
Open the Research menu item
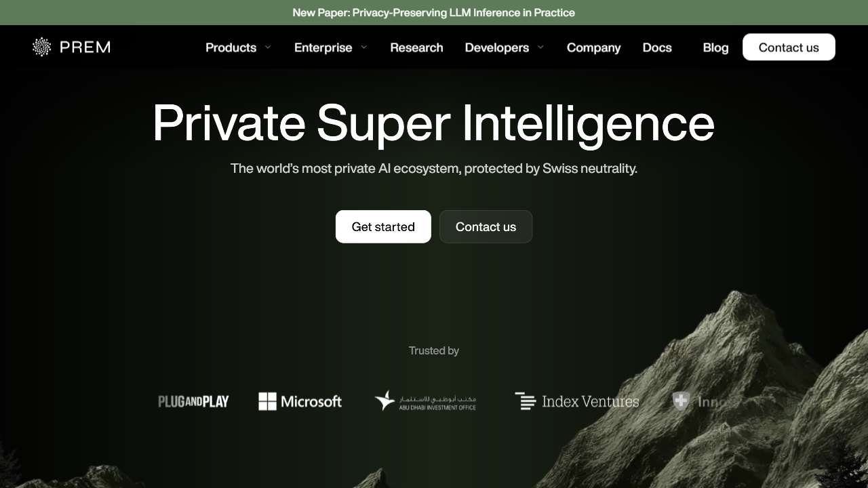pyautogui.click(x=416, y=47)
